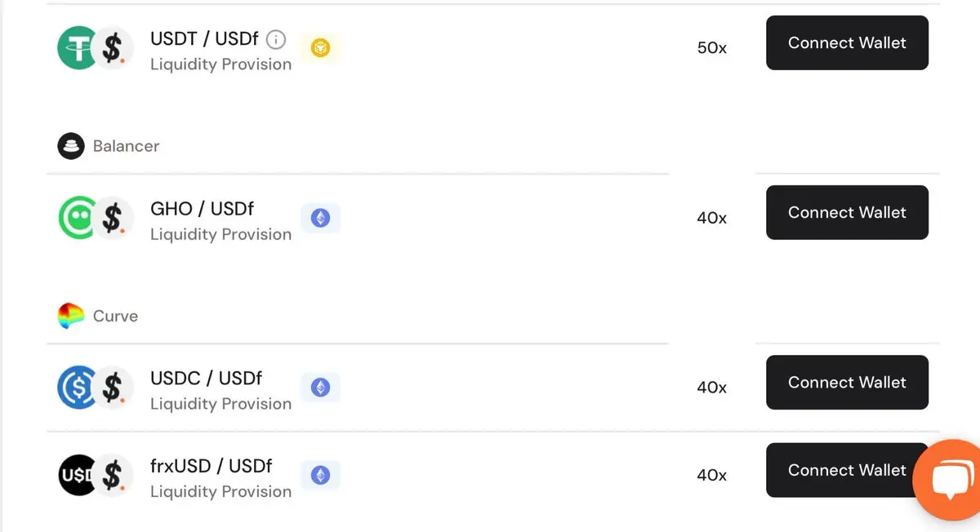Click the green Tether token icon

pos(78,48)
